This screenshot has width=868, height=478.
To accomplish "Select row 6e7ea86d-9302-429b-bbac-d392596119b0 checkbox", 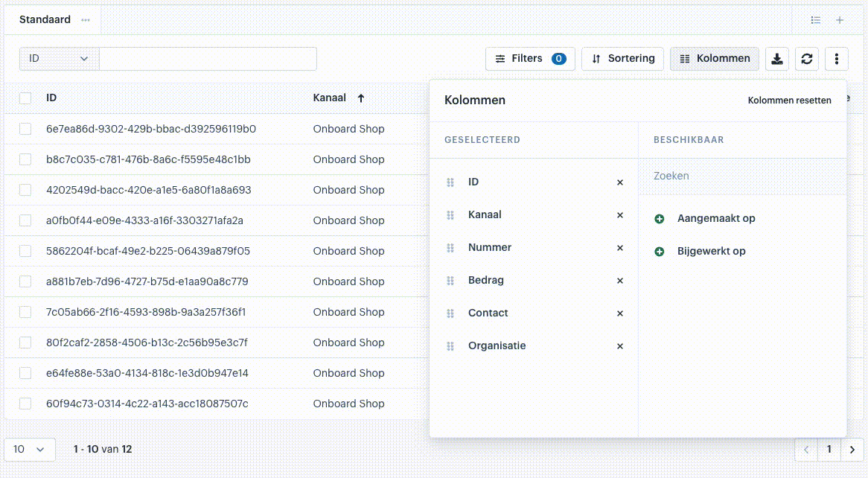I will 25,129.
